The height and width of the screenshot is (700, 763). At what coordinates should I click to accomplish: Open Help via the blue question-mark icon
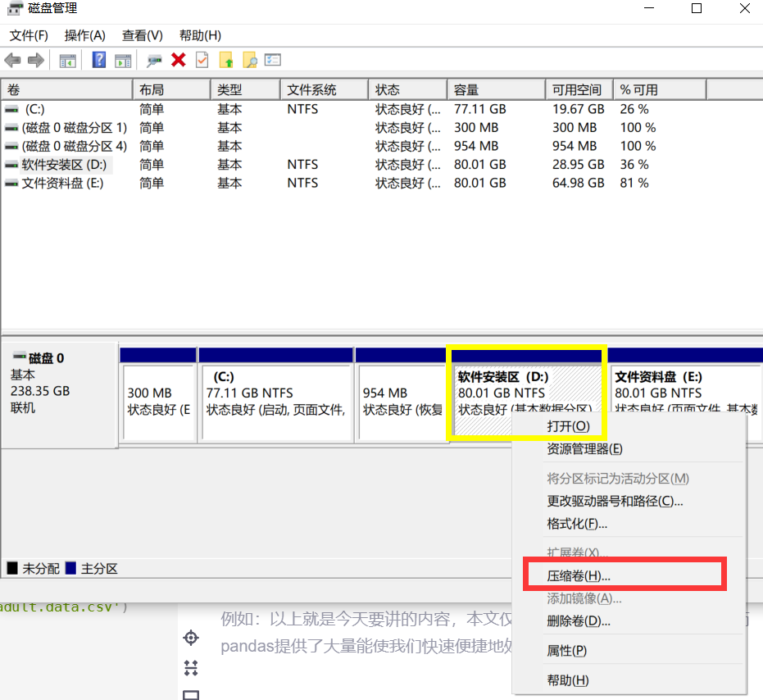pos(99,61)
